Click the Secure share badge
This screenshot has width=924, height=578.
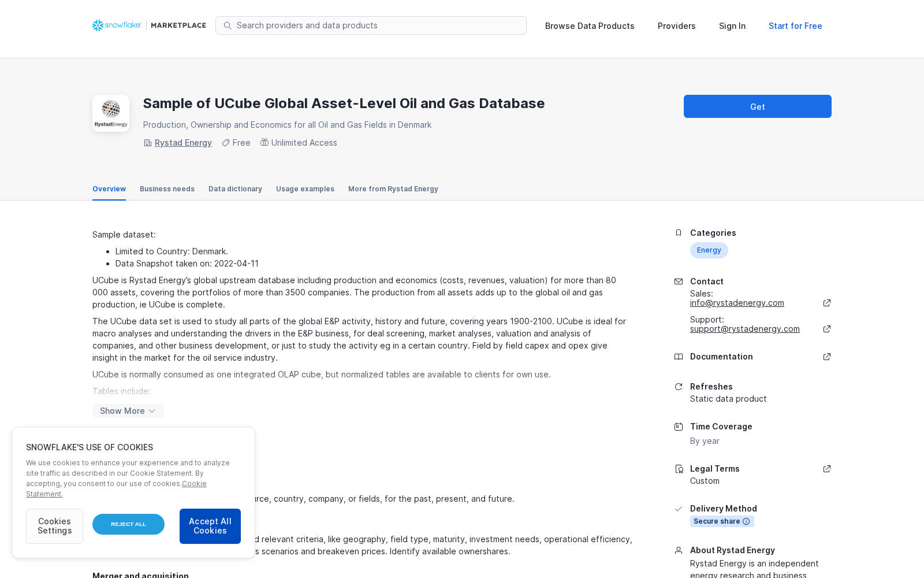[722, 521]
